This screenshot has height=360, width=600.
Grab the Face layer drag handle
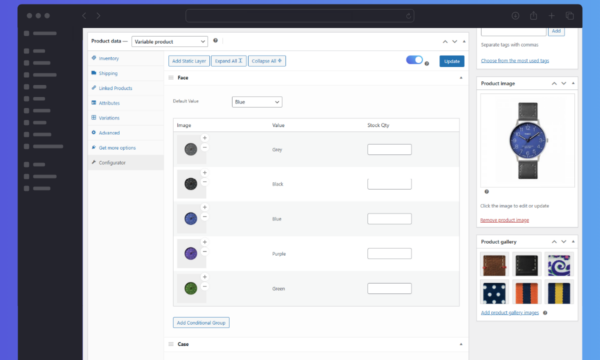(171, 78)
